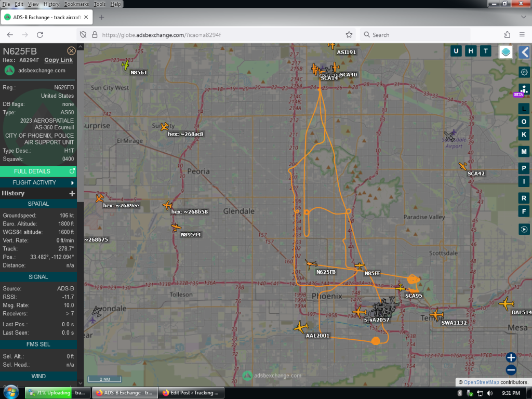Click the sidebar scrollbar down arrow
The image size is (532, 399).
81,383
